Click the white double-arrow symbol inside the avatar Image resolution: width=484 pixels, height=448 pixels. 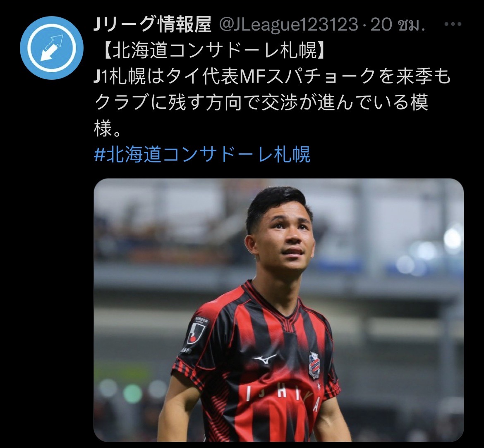tap(52, 48)
